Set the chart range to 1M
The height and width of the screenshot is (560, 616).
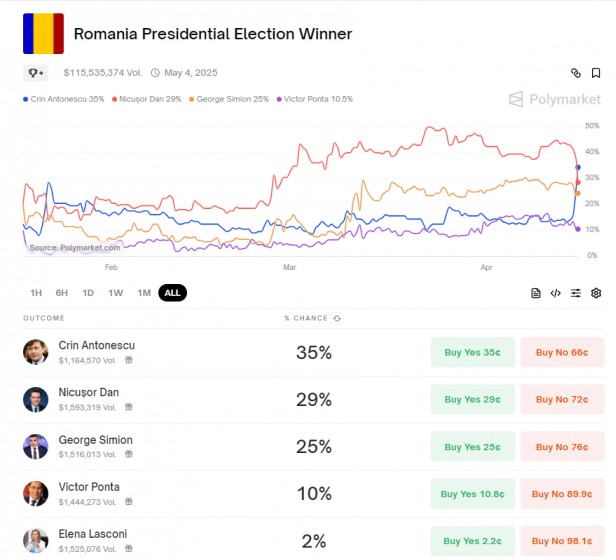(143, 293)
